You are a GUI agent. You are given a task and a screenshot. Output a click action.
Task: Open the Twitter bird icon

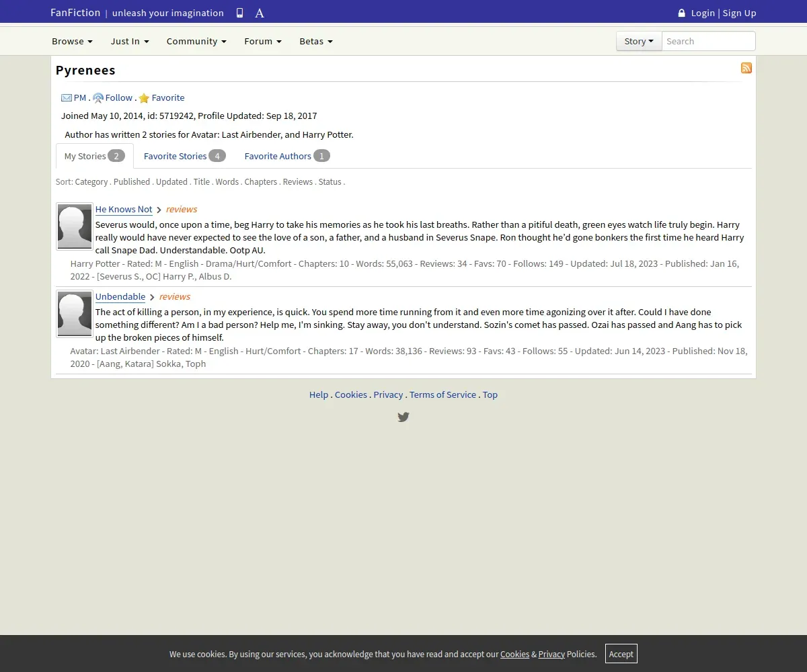(x=403, y=417)
